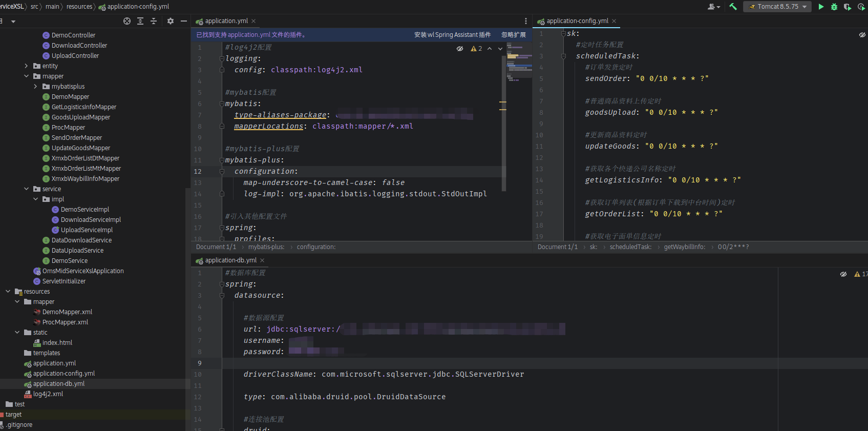The width and height of the screenshot is (868, 431).
Task: Expand the mybatisplus folder
Action: 35,87
